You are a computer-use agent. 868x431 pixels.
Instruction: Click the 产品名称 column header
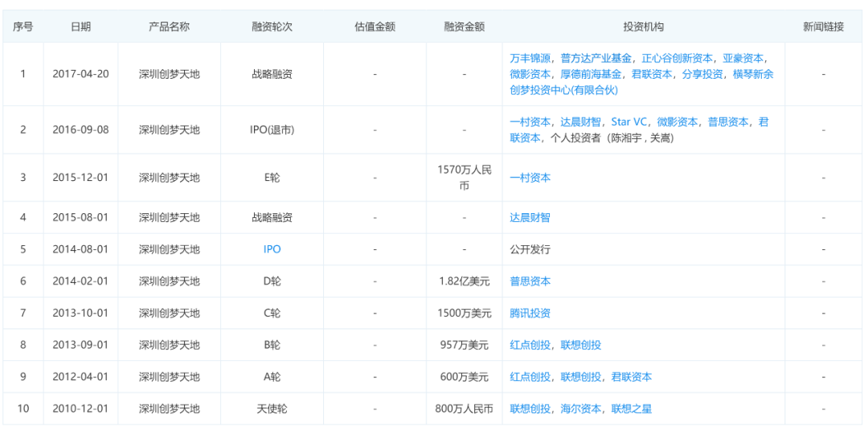pyautogui.click(x=170, y=27)
